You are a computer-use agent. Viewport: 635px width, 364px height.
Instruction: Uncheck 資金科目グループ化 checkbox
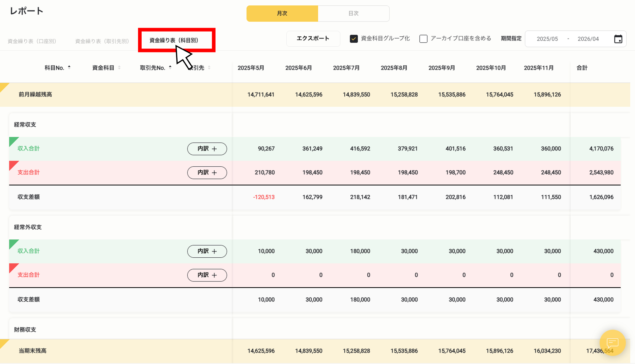(354, 39)
